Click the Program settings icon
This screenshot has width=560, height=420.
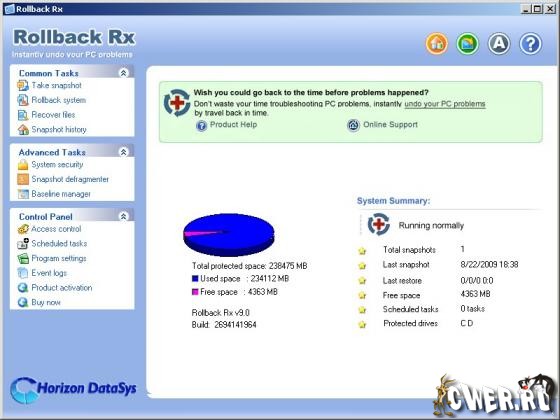23,258
